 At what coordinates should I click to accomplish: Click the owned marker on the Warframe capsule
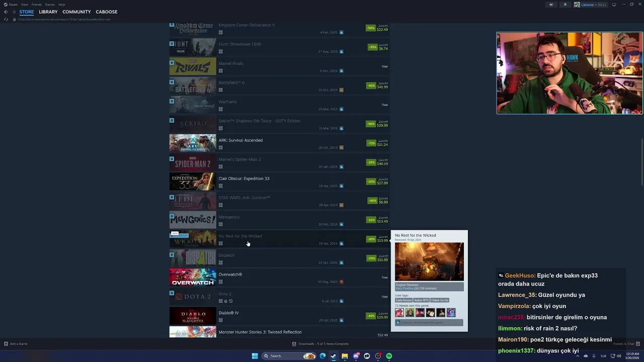pyautogui.click(x=172, y=101)
